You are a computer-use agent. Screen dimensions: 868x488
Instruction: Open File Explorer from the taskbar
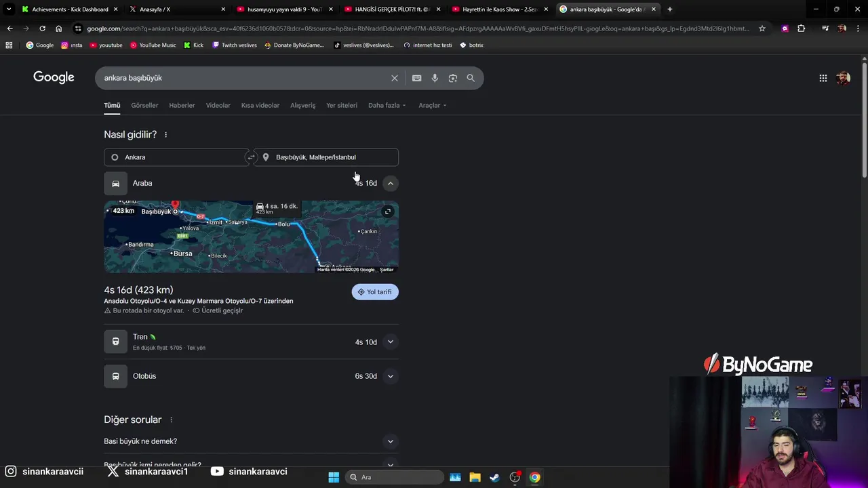475,477
